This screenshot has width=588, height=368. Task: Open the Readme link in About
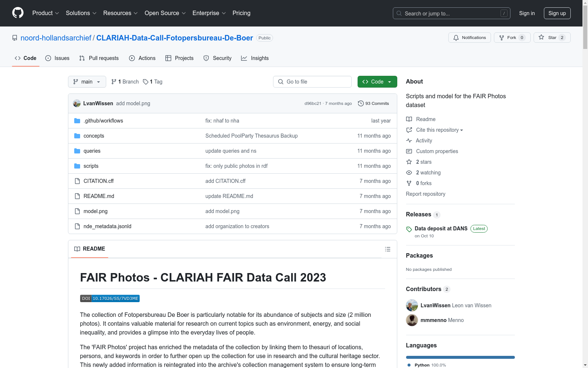(426, 119)
